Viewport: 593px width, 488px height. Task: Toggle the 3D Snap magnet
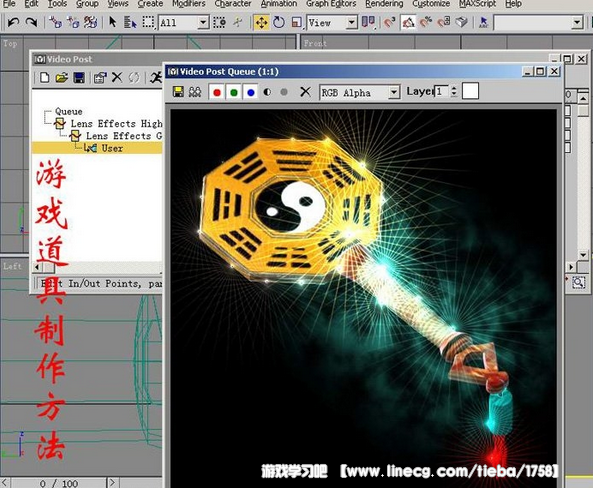point(390,22)
